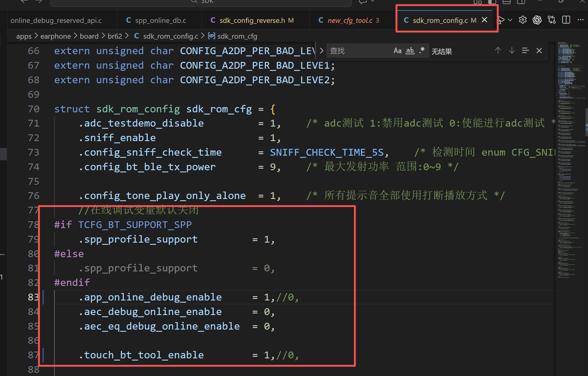Click the #if TCFG_BT_SUPPORT_SPP directive
Screen dimensions: 588x376
[x=123, y=225]
